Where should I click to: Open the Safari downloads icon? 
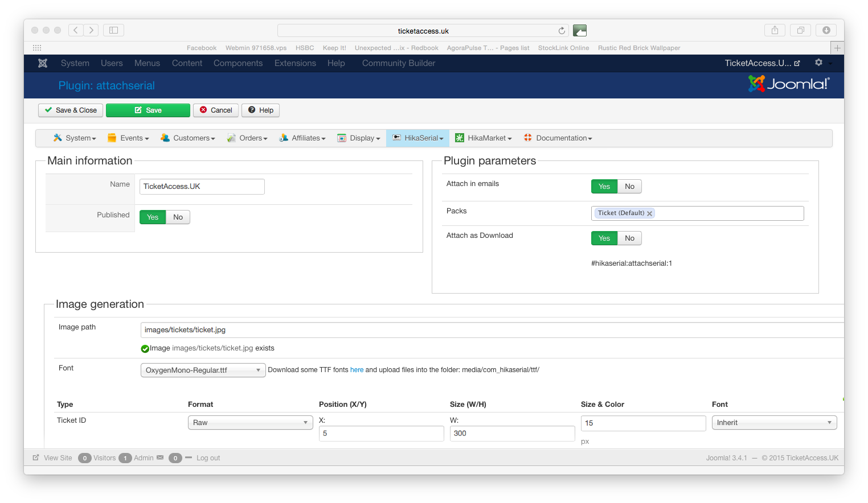pos(826,30)
